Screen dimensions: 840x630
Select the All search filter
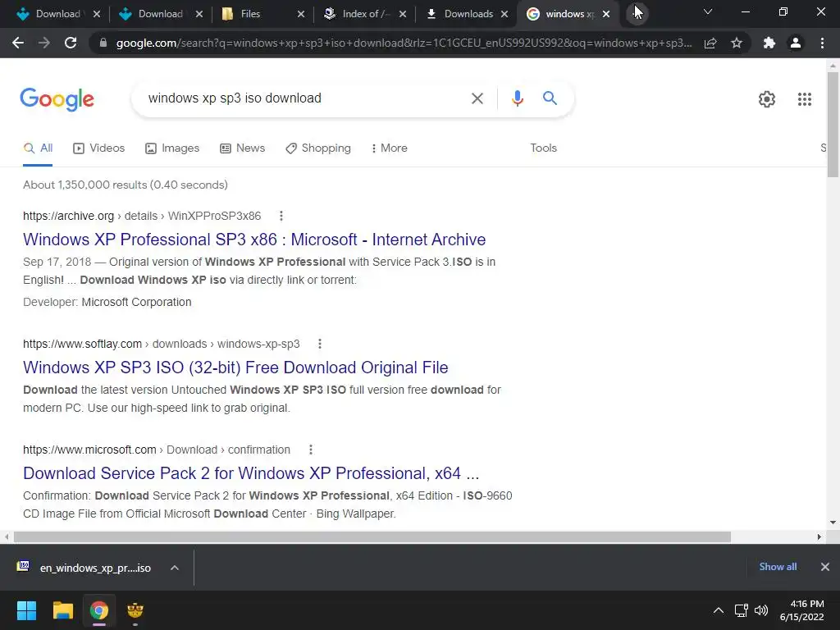point(38,148)
